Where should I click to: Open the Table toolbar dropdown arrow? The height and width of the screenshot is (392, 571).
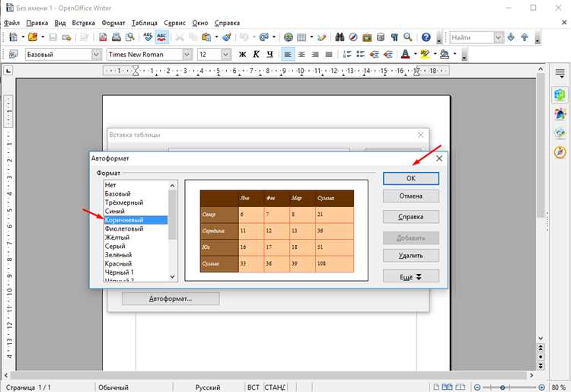(x=311, y=37)
